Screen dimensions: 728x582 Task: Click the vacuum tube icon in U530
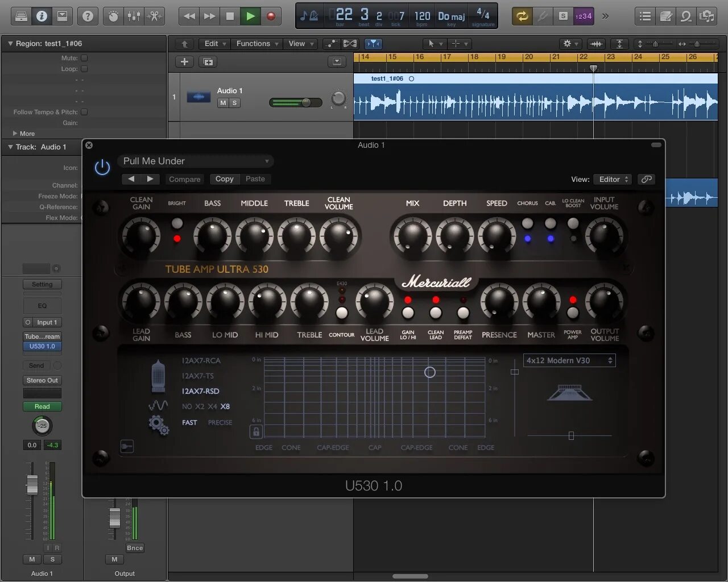coord(158,376)
